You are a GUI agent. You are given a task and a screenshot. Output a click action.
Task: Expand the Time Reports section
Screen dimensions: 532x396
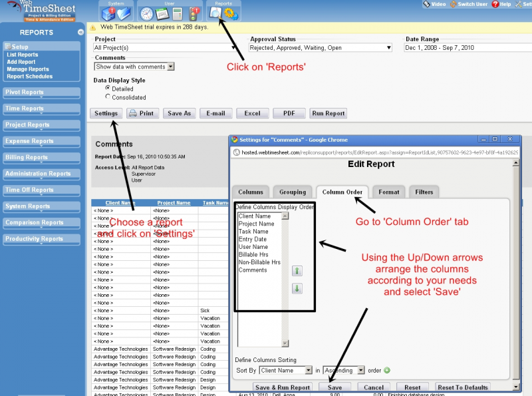pos(41,109)
